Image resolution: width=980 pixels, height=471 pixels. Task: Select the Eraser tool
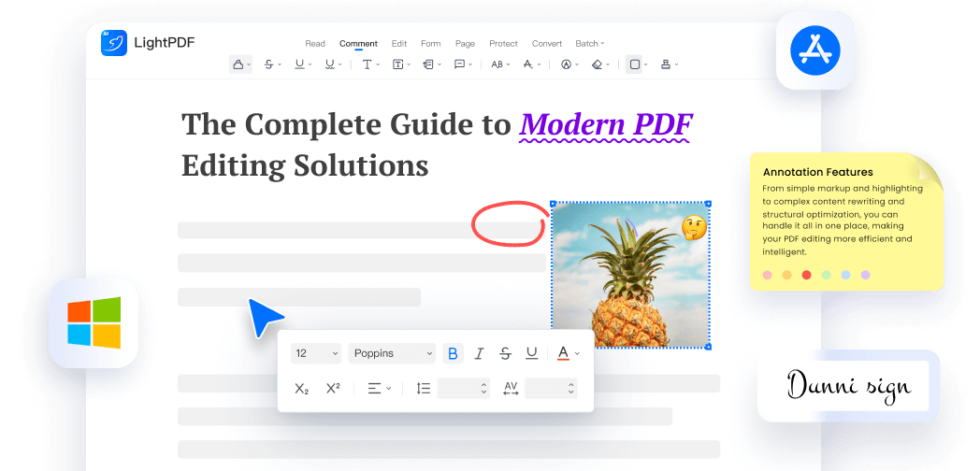click(x=597, y=64)
